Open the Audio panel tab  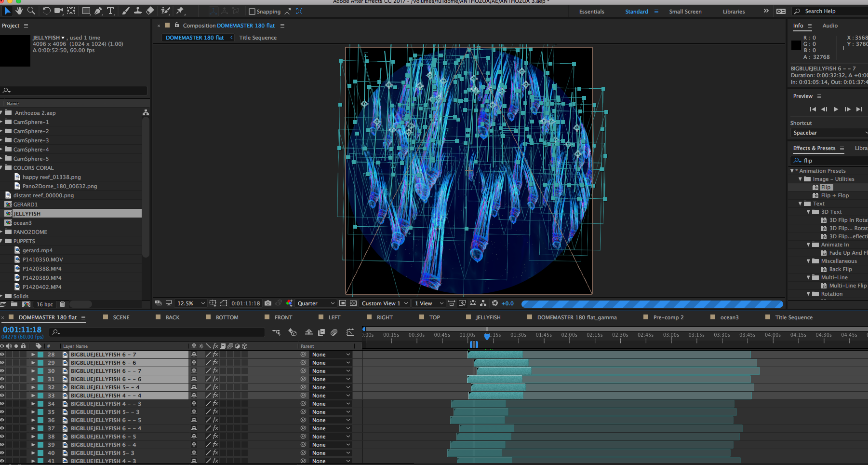tap(830, 26)
